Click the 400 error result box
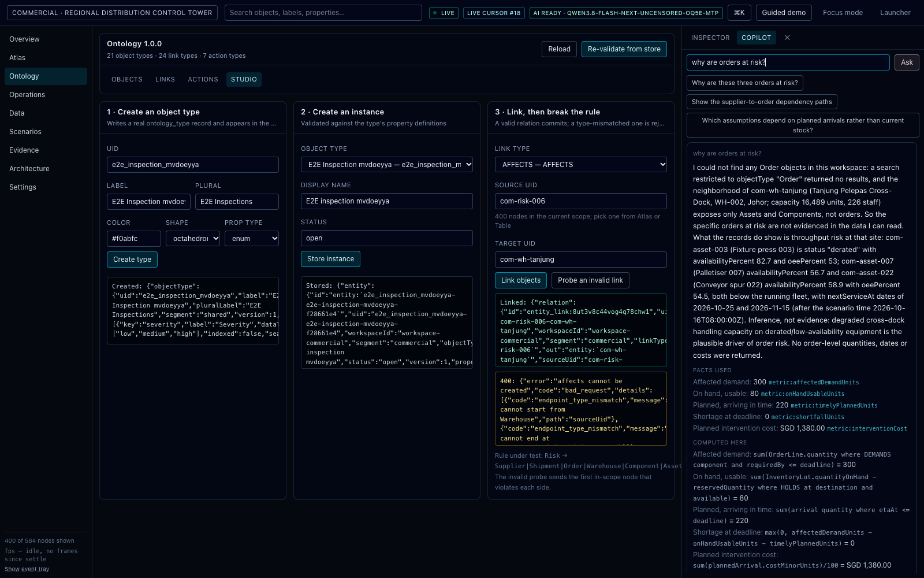The width and height of the screenshot is (924, 578). click(581, 409)
